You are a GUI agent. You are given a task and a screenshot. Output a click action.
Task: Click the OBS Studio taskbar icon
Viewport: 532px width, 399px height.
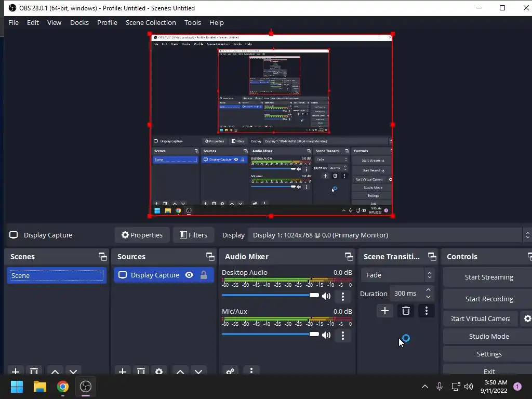tap(86, 387)
